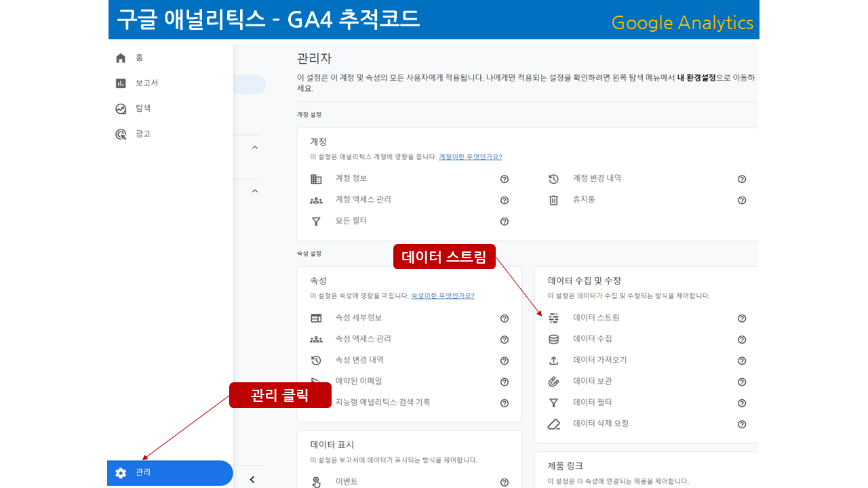
Task: Open 속성 세부정보 settings
Action: pos(359,317)
